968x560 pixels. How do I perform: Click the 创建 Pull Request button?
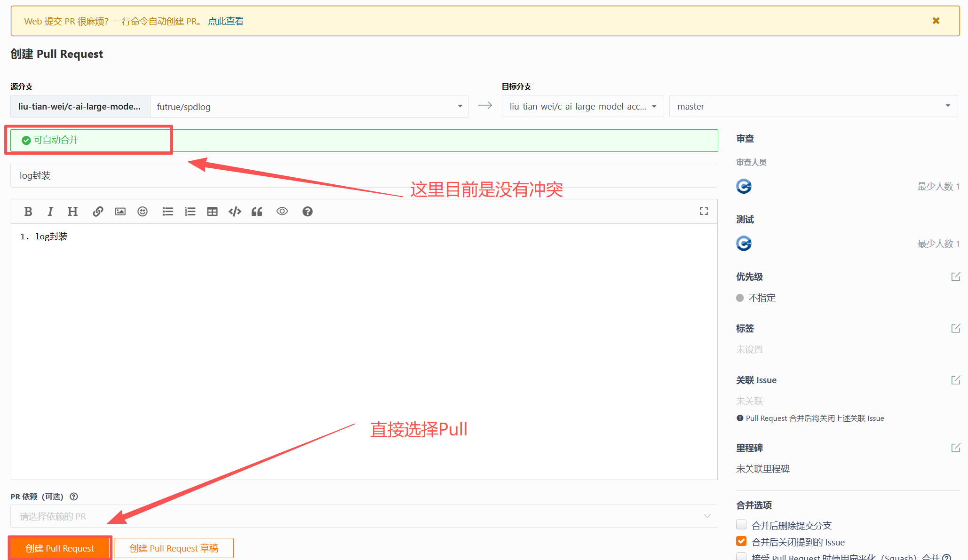point(60,548)
